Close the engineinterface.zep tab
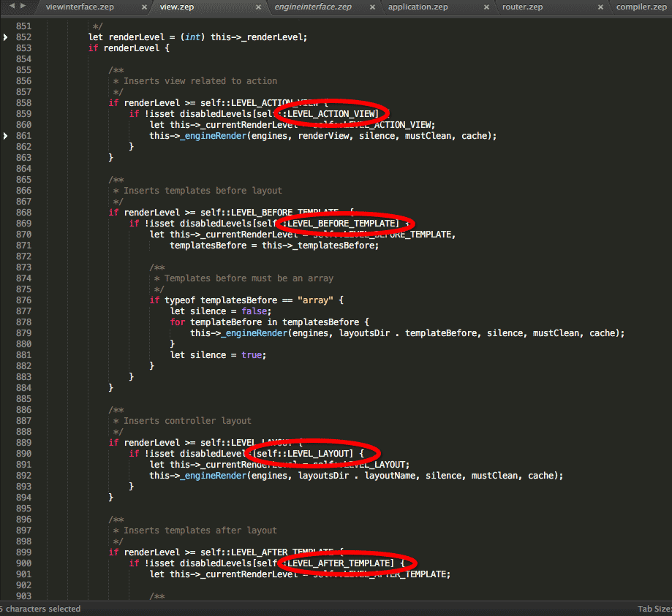 click(372, 7)
